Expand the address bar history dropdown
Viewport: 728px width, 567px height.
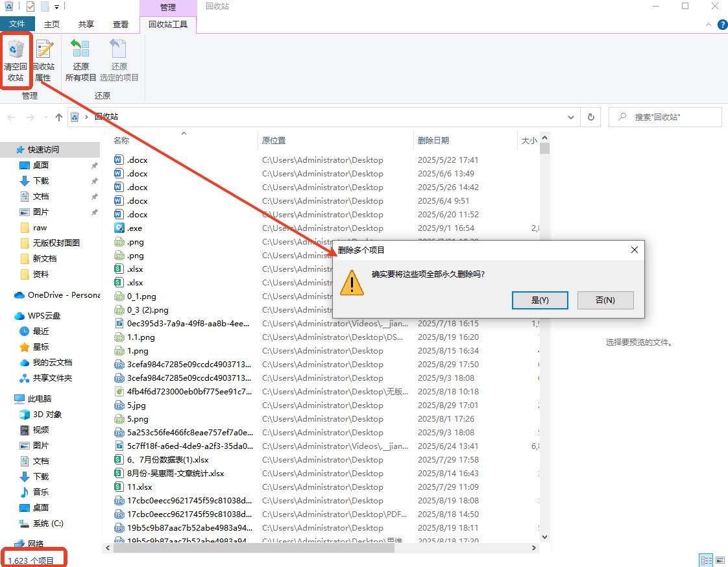point(571,117)
